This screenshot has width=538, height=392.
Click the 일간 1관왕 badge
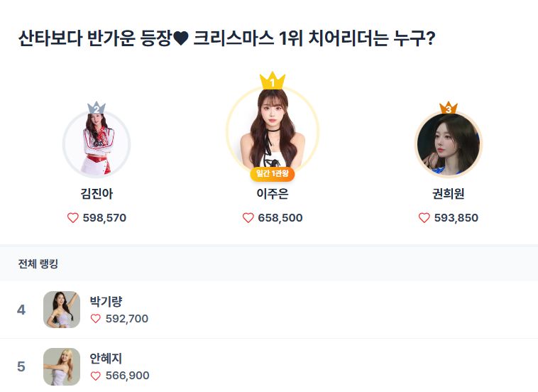coord(272,174)
